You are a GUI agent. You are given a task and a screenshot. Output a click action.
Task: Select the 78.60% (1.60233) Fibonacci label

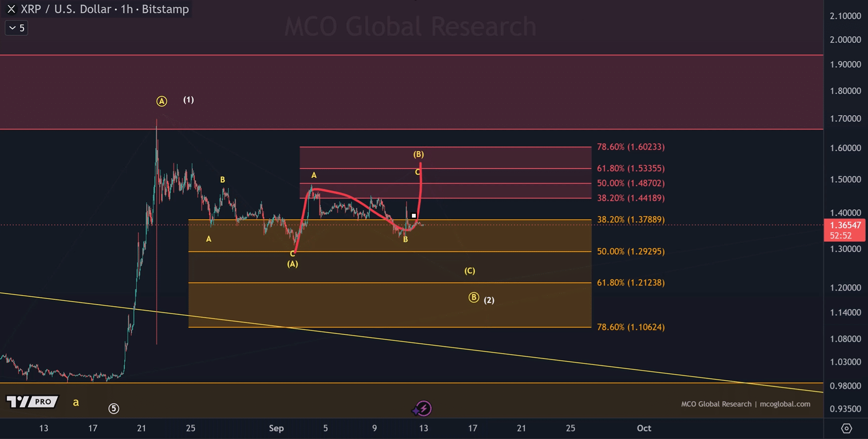tap(630, 147)
